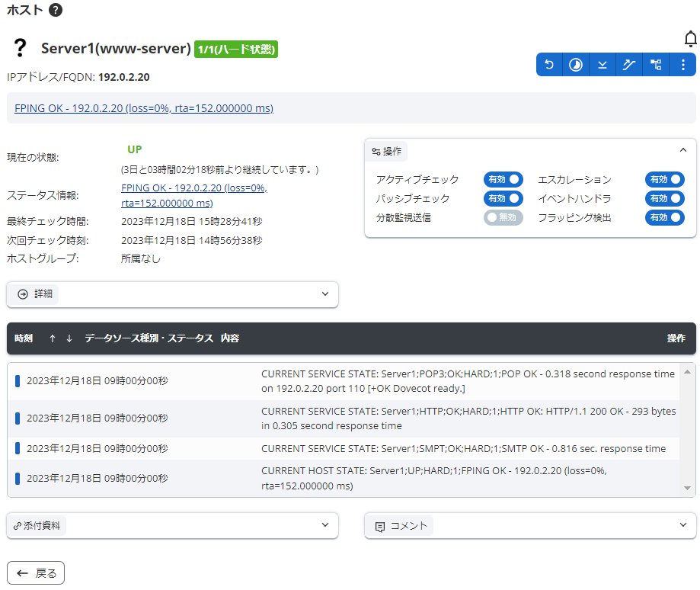700x590 pixels.
Task: Disable the フラッピング検出 switch
Action: 664,218
